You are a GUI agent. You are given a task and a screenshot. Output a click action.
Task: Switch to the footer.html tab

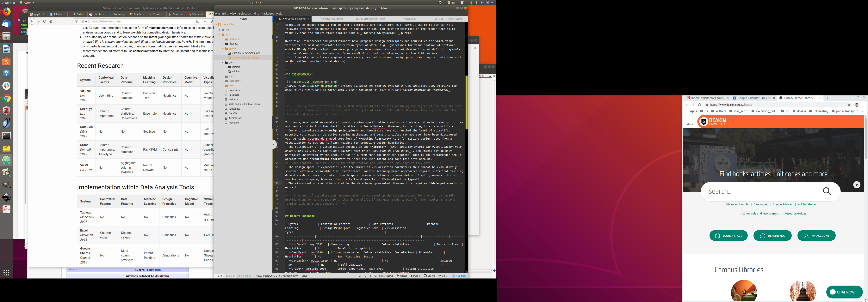409,19
